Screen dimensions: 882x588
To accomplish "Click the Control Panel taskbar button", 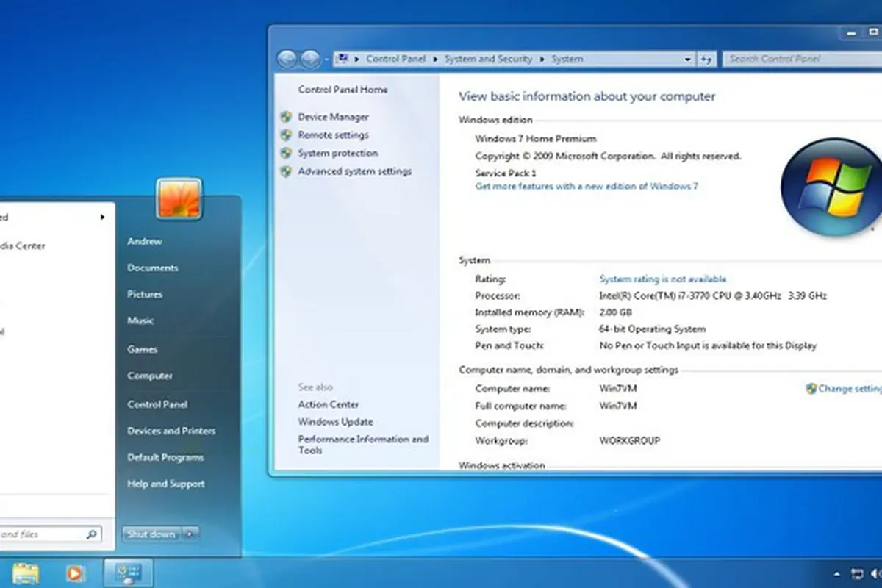I will point(128,573).
